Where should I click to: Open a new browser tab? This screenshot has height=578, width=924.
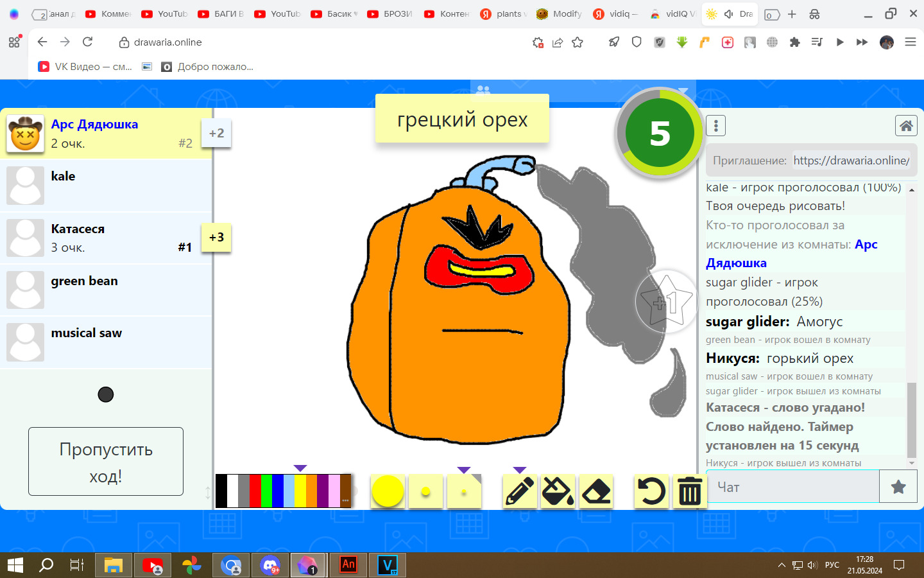tap(792, 14)
